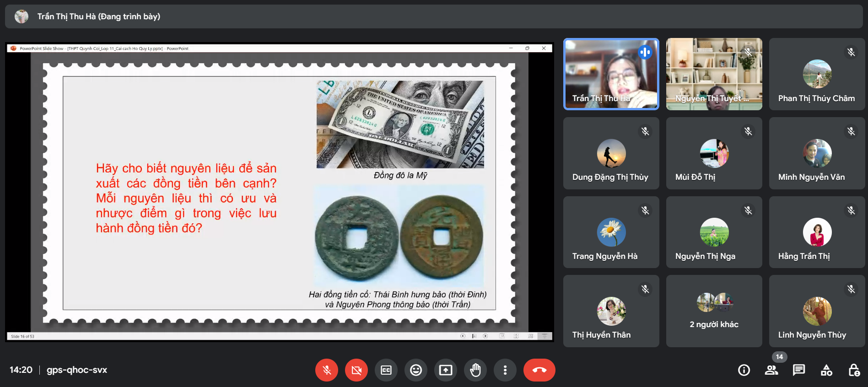The height and width of the screenshot is (387, 868).
Task: Click the caption about Thái Bình hưng bảo coins
Action: click(398, 300)
